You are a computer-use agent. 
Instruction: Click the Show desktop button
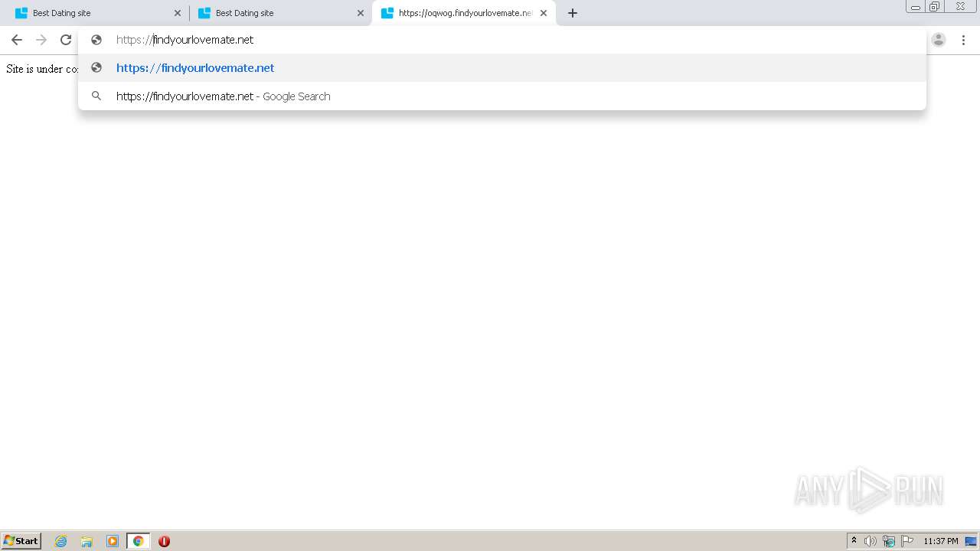(x=972, y=541)
